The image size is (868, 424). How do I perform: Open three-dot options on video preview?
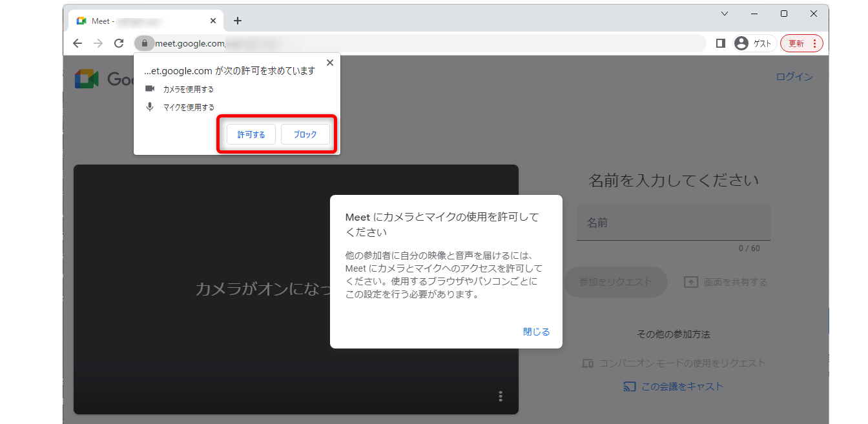pyautogui.click(x=501, y=396)
